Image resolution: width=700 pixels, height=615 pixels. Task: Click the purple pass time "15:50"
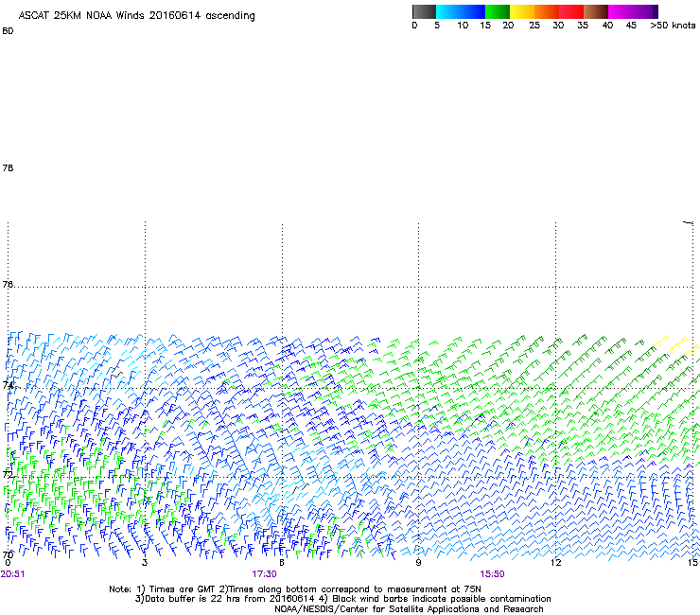tap(493, 574)
